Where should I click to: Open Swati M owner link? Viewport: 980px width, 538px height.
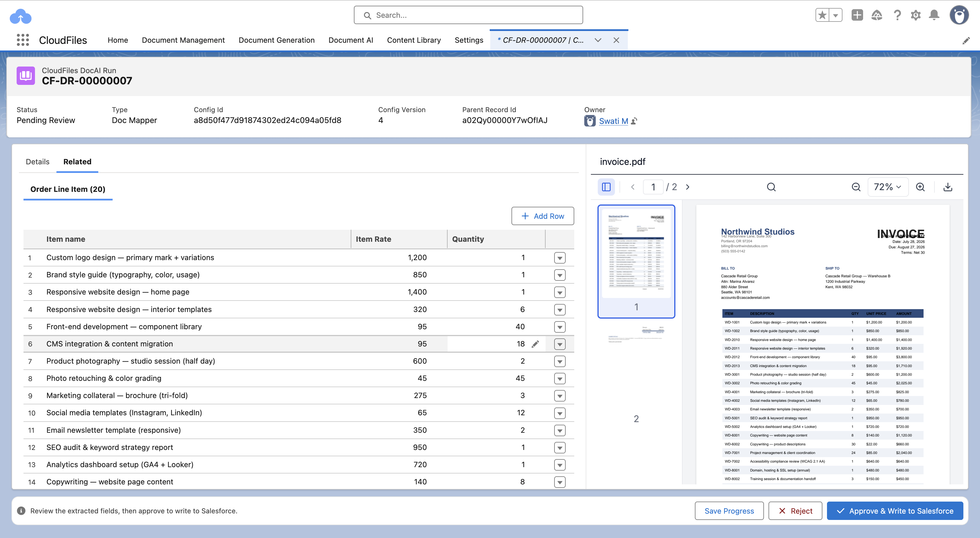(613, 121)
